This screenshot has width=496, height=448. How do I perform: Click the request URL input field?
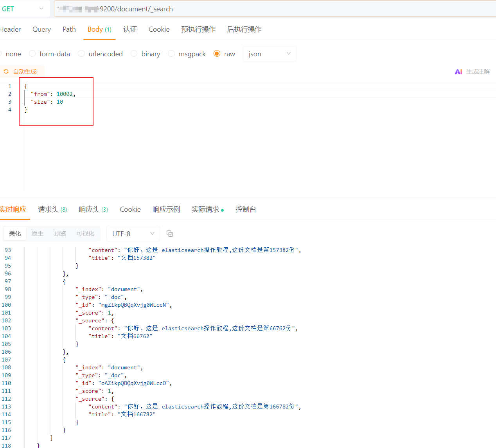(x=274, y=9)
